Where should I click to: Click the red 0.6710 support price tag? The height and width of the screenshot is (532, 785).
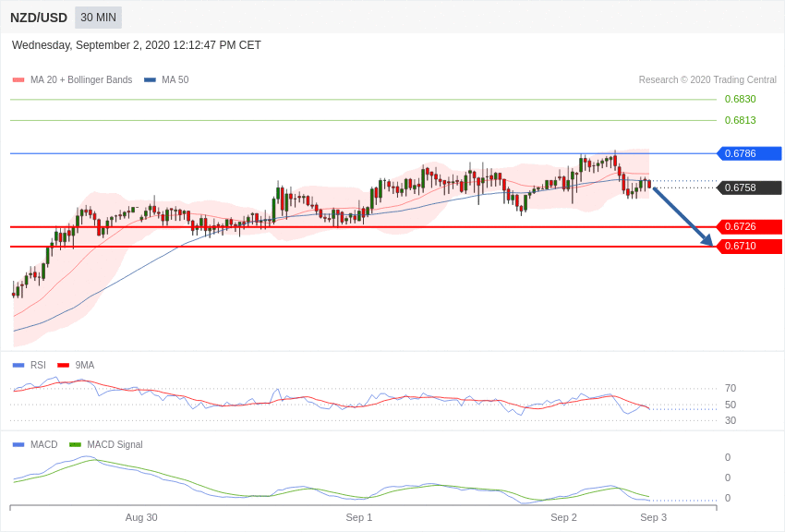coord(750,247)
